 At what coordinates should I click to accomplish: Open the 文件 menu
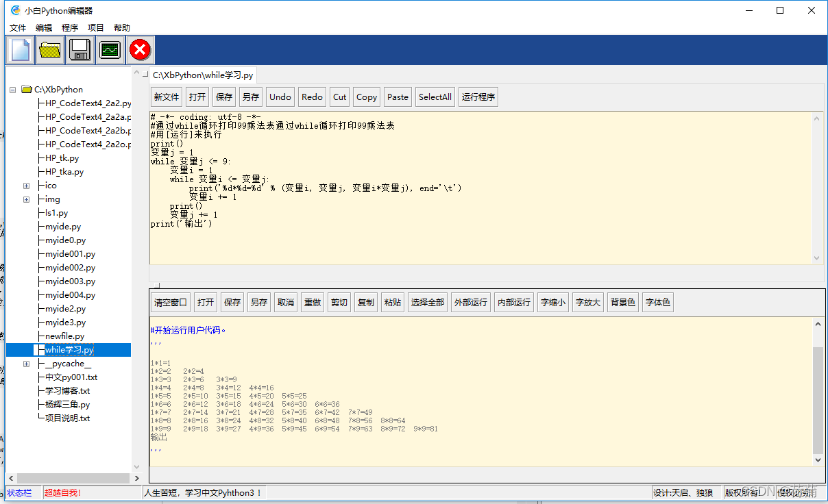click(18, 28)
